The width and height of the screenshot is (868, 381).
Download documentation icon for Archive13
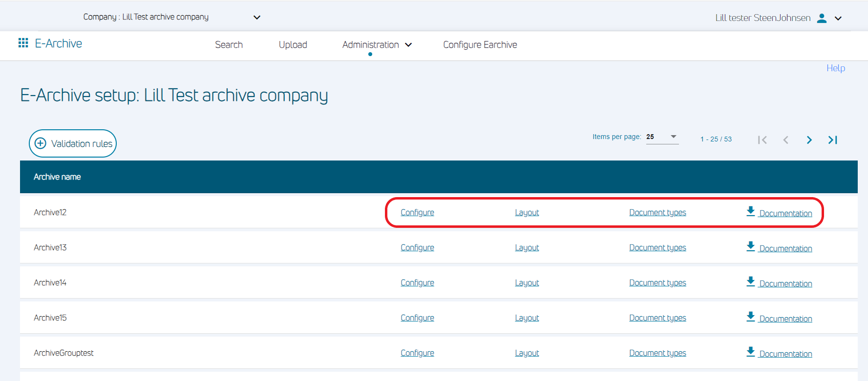[x=751, y=246]
